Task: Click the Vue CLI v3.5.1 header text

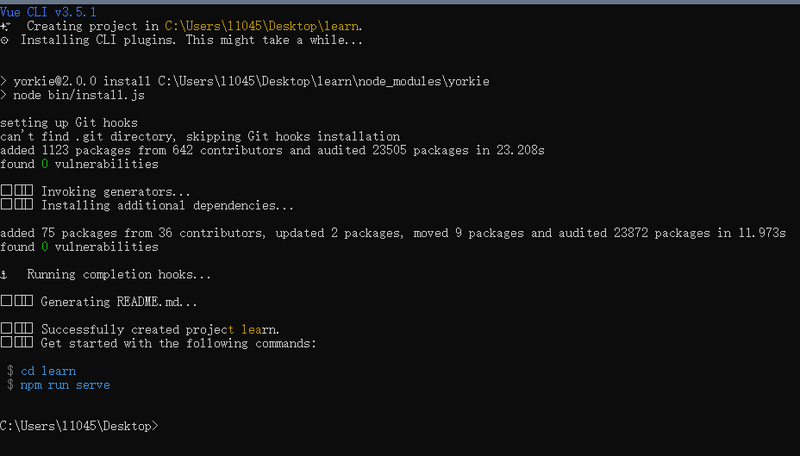Action: [48, 11]
